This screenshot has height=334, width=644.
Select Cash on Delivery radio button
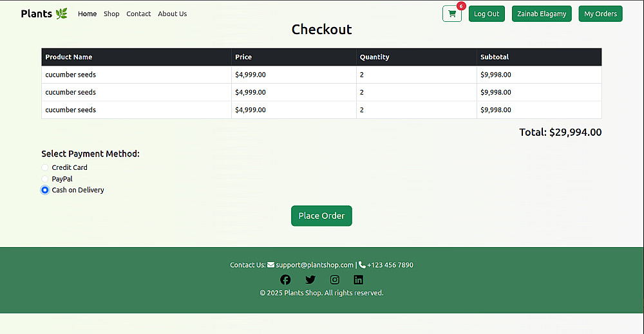(45, 190)
